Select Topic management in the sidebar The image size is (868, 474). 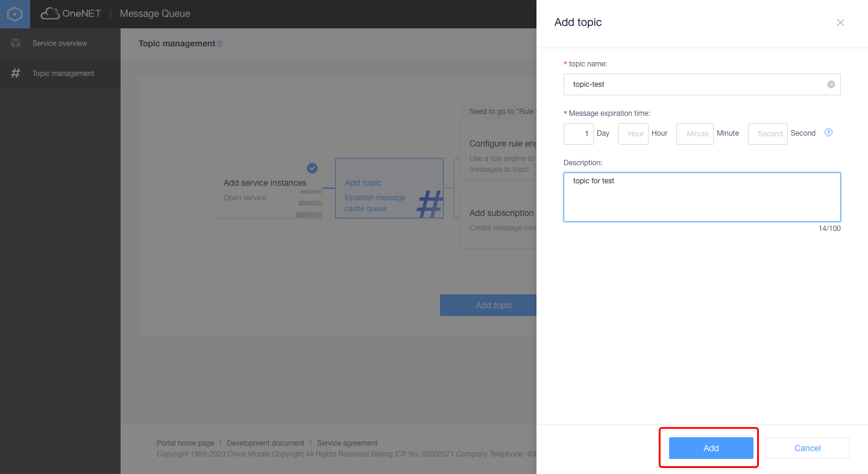[x=60, y=74]
